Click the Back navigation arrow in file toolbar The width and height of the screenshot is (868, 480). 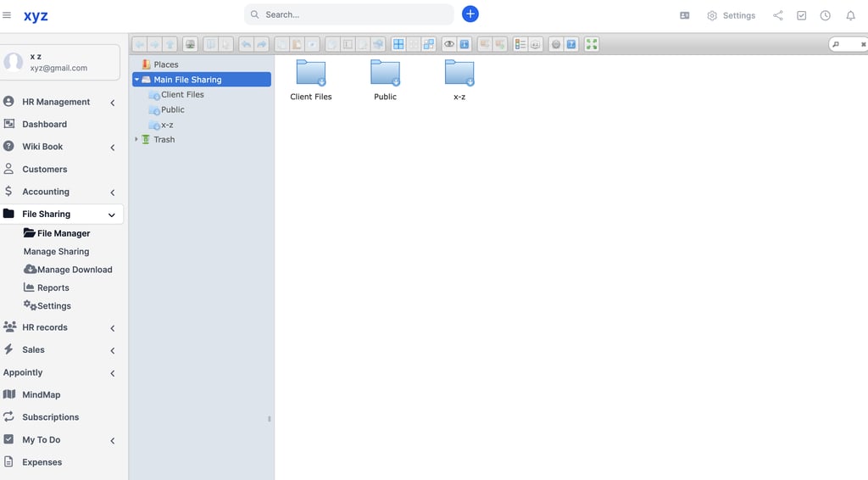pos(140,44)
